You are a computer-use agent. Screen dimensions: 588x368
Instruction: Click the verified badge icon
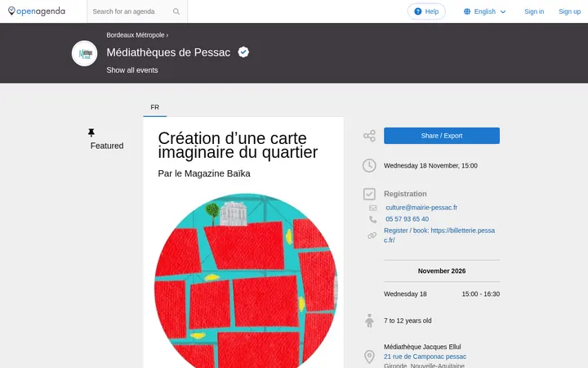(243, 52)
